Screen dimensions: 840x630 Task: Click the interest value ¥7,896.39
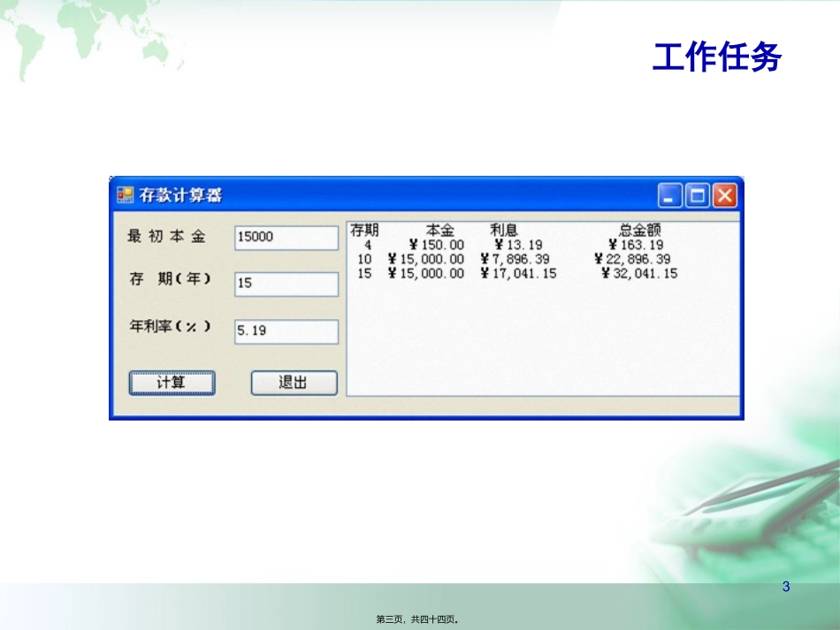coord(515,259)
